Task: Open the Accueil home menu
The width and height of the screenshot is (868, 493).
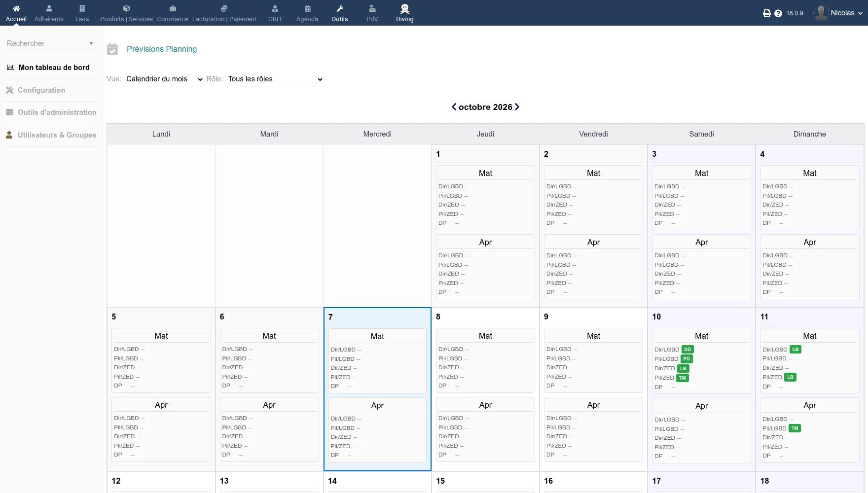Action: coord(16,13)
